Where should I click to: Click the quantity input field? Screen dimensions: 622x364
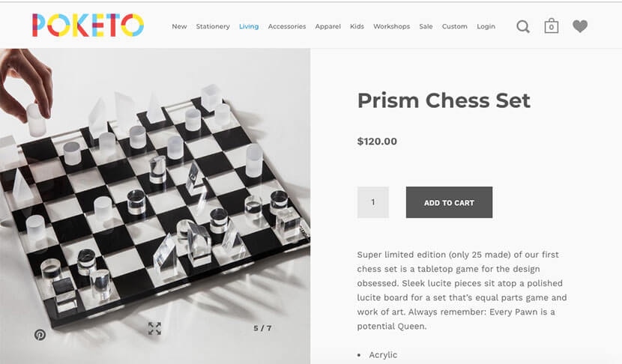coord(373,202)
